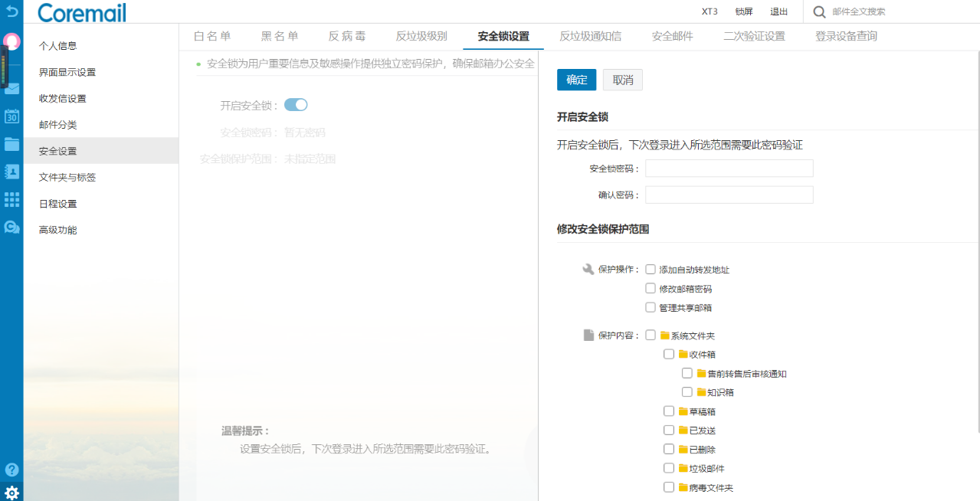Toggle the 开启安全锁 switch
The width and height of the screenshot is (980, 501).
click(x=296, y=105)
